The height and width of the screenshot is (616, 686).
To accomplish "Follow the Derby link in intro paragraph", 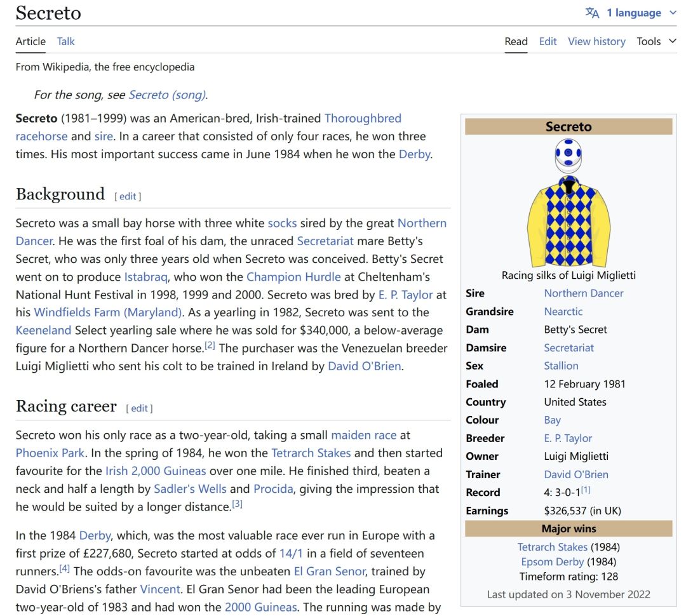I will [x=414, y=154].
